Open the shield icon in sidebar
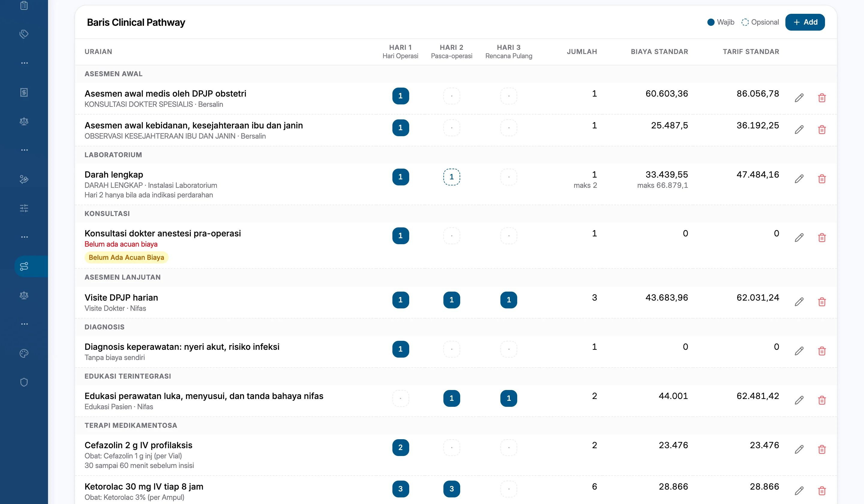The image size is (864, 504). 24,382
